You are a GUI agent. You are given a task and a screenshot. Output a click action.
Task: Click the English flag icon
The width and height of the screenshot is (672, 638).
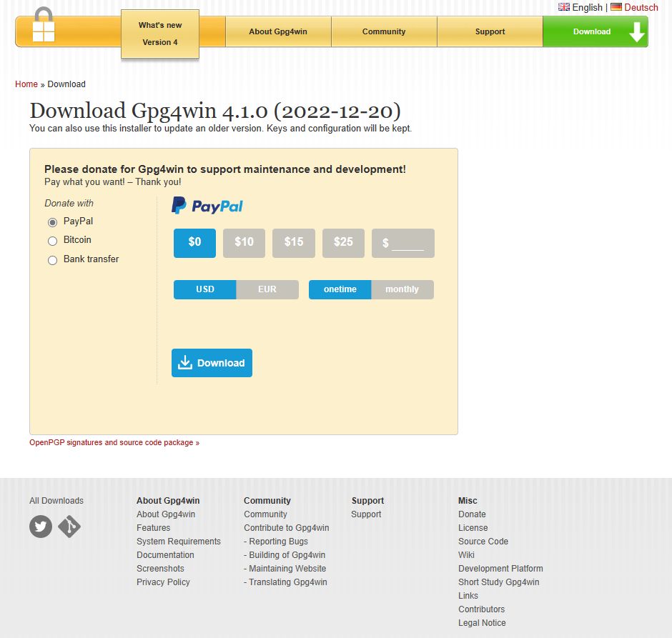click(x=563, y=7)
